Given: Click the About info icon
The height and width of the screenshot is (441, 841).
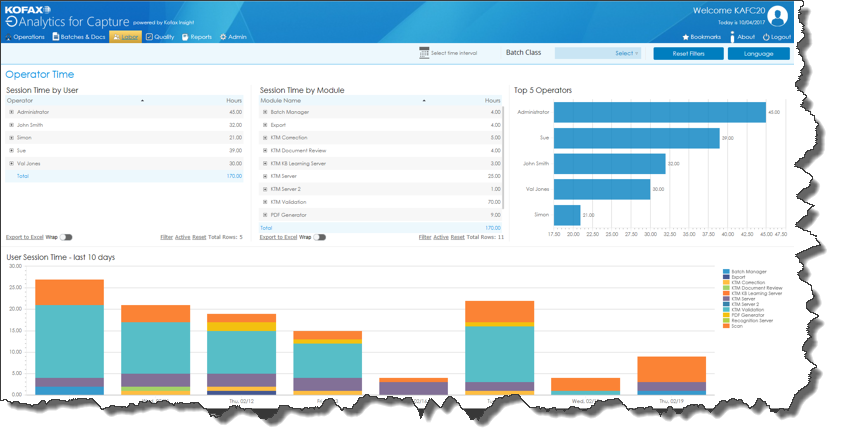Looking at the screenshot, I should tap(732, 36).
